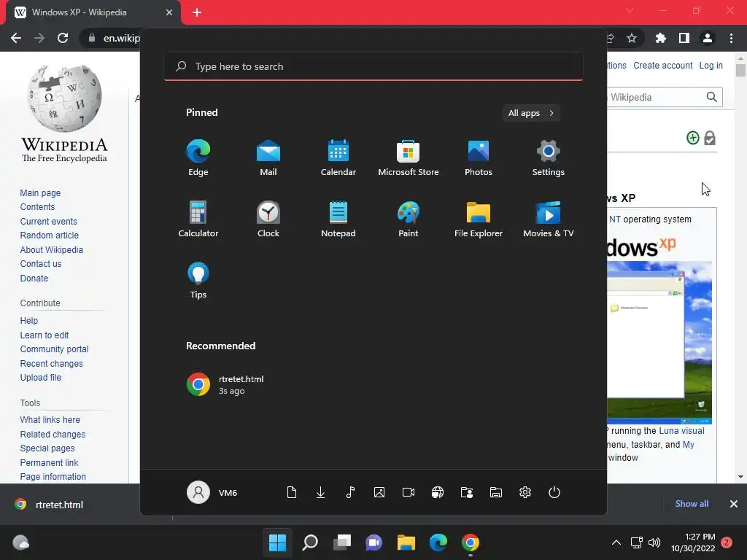
Task: Open the Clock app
Action: 268,219
